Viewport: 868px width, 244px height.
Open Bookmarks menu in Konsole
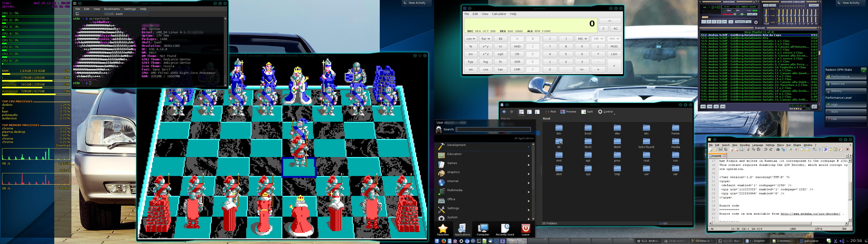coord(112,9)
